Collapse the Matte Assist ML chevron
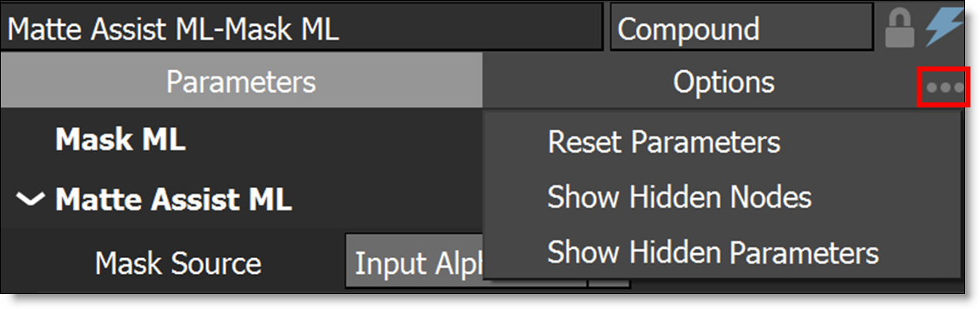 coord(31,200)
